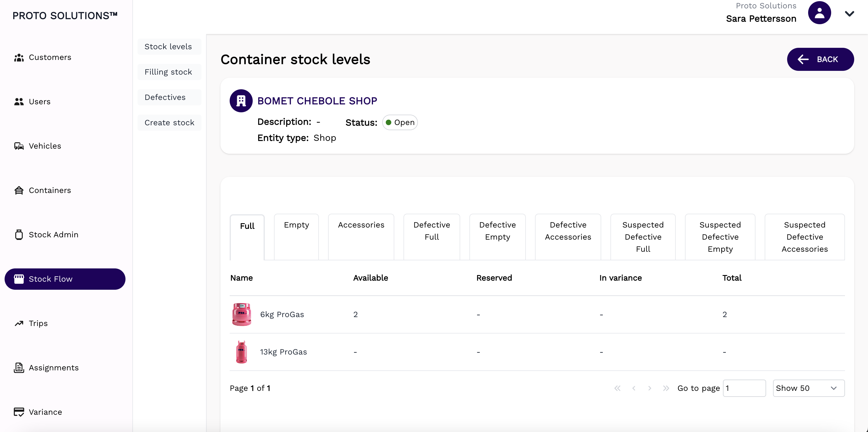Click the Customers sidebar icon
This screenshot has height=432, width=868.
19,58
